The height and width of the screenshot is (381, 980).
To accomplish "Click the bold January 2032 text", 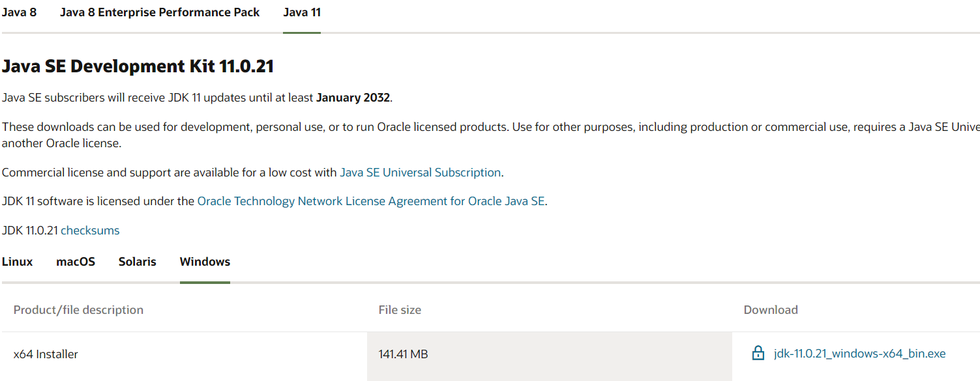I will 353,98.
